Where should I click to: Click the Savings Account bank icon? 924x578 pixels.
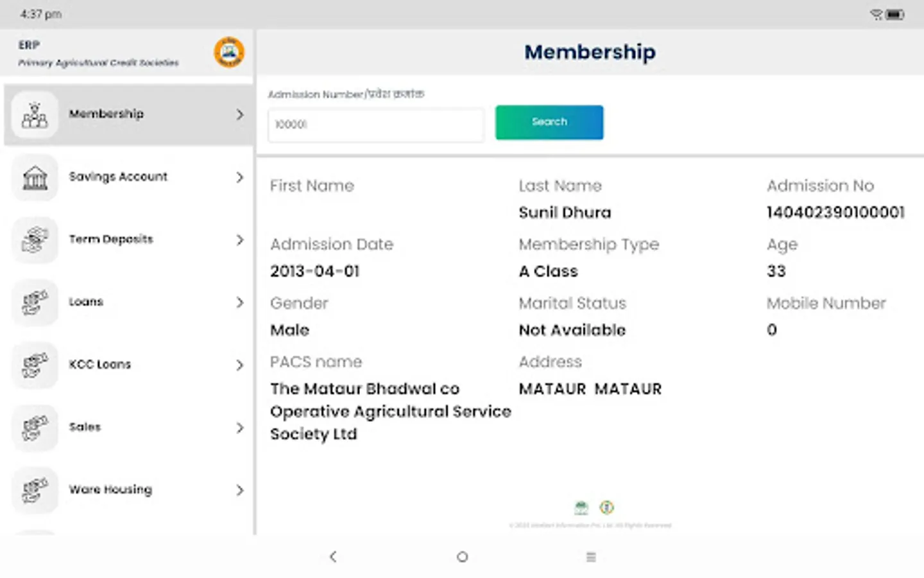coord(35,177)
